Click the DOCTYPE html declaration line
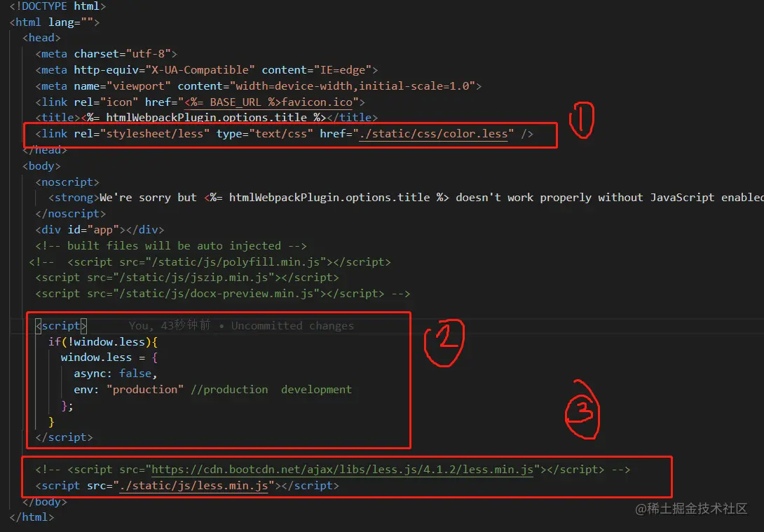 pyautogui.click(x=57, y=6)
